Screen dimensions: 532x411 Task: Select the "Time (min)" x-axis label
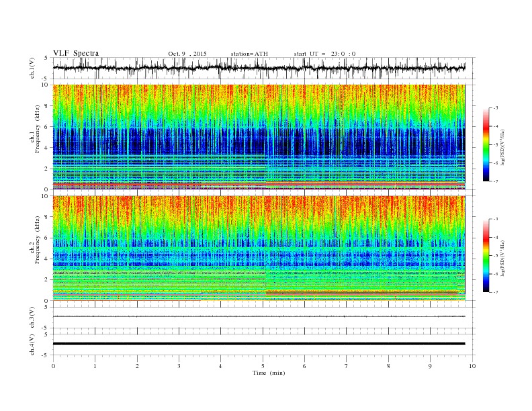[x=269, y=373]
